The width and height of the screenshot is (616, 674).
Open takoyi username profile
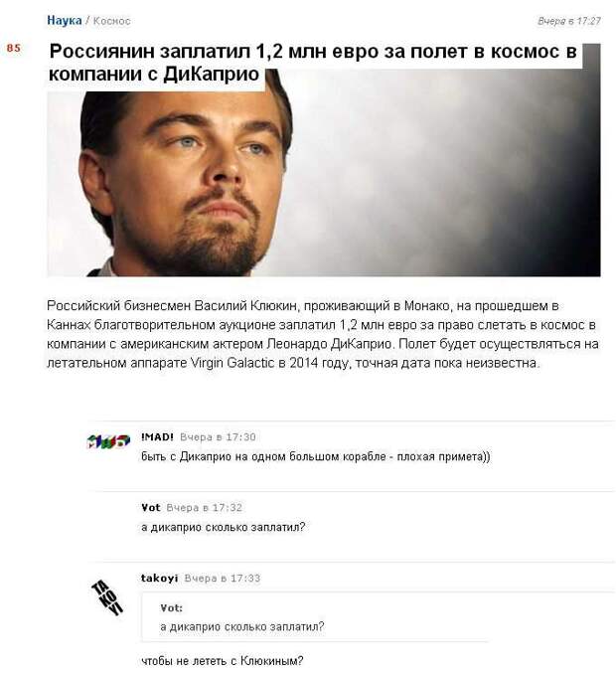coord(159,579)
